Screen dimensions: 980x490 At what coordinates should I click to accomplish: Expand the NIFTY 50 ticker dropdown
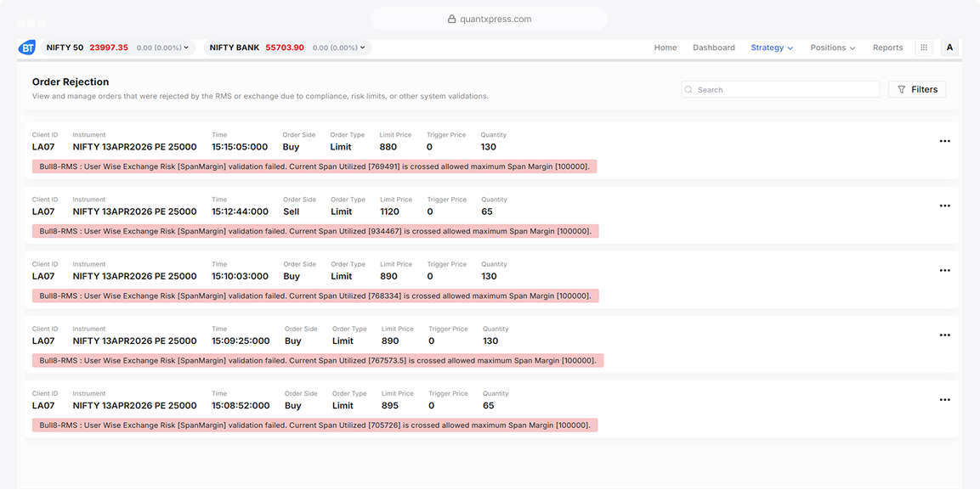[188, 48]
